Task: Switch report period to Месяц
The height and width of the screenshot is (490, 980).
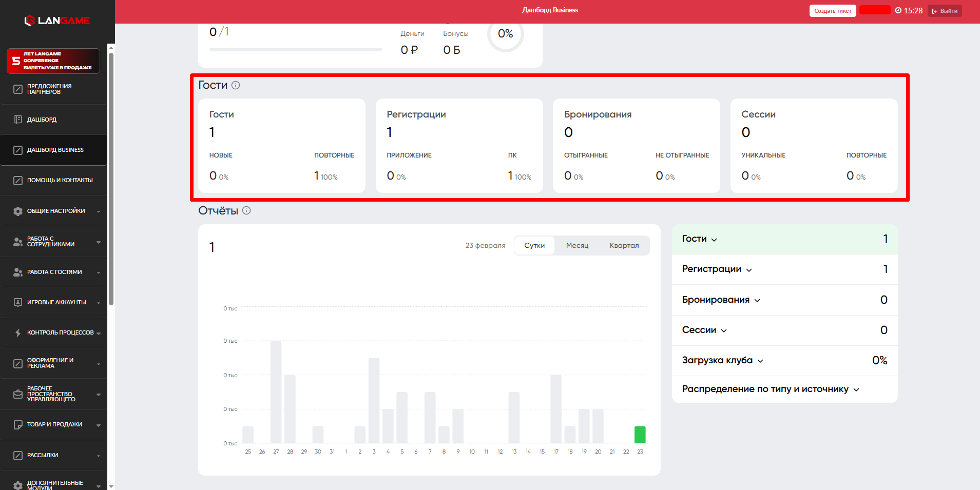Action: (x=577, y=245)
